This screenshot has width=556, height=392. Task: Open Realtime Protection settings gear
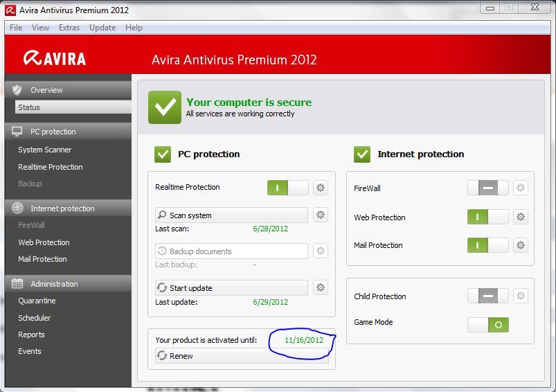[320, 187]
